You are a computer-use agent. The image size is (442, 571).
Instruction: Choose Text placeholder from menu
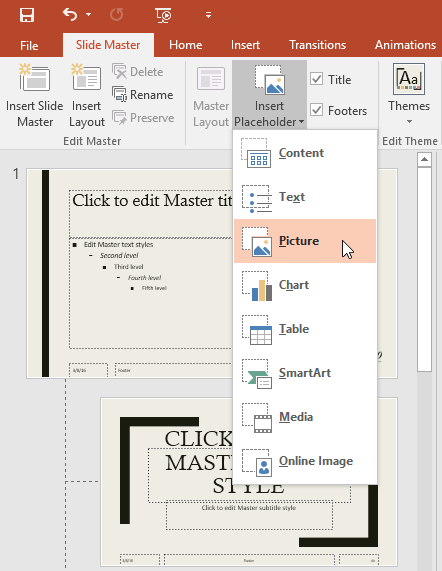tap(305, 197)
